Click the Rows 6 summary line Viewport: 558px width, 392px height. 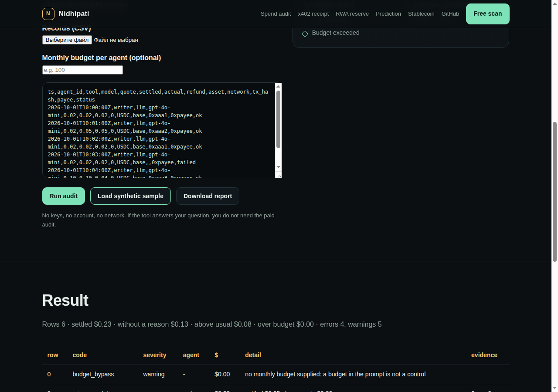212,324
